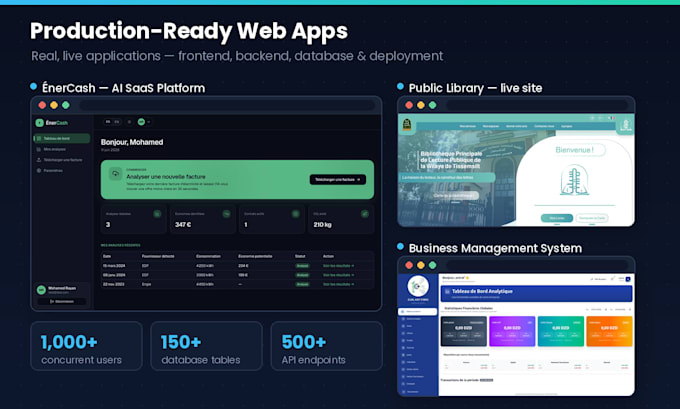The height and width of the screenshot is (409, 680).
Task: Click the Tableau de Bord Analytique banner icon
Action: tap(447, 292)
